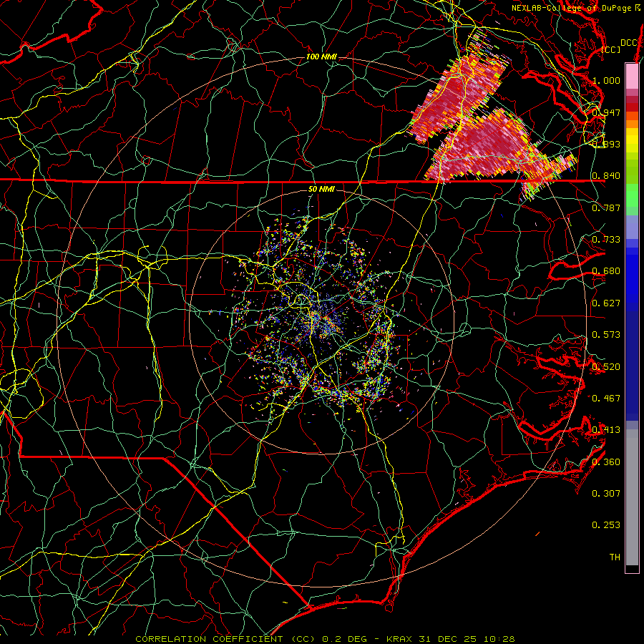Click the 0.733 scale value
Screen dimensions: 644x644
click(x=606, y=240)
